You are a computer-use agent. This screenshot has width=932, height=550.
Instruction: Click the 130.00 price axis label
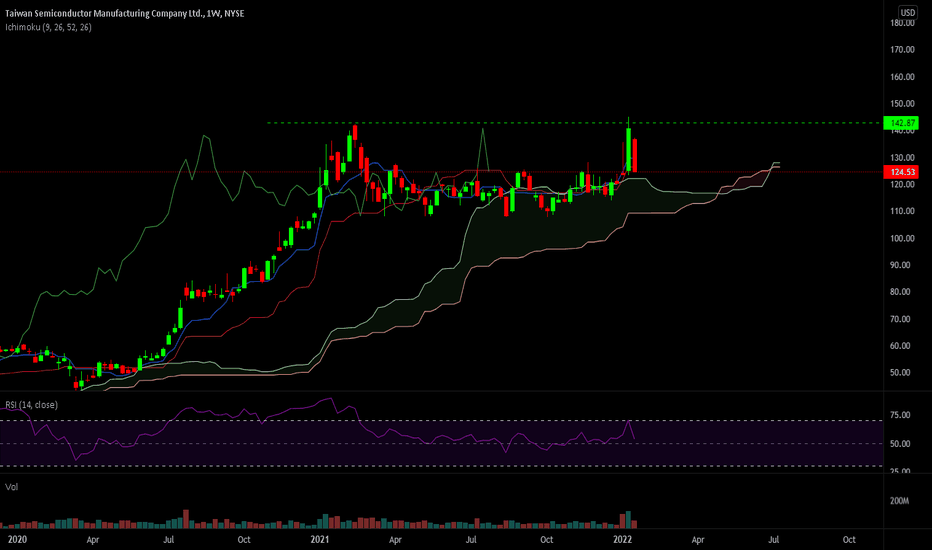902,158
